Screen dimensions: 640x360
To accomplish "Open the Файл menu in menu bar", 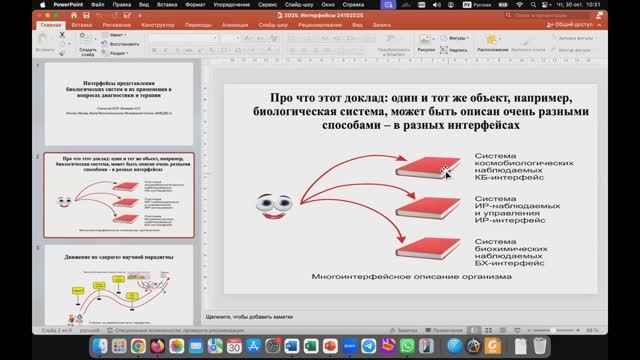I will [x=97, y=5].
